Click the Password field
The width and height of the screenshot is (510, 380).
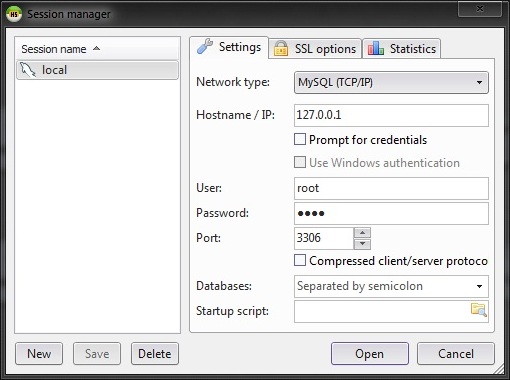(x=391, y=213)
